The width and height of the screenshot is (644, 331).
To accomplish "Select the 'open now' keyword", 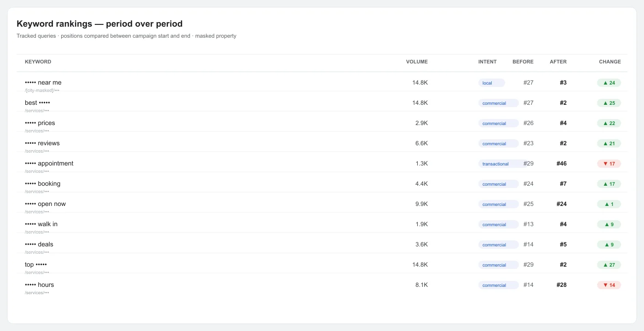I will tap(46, 204).
